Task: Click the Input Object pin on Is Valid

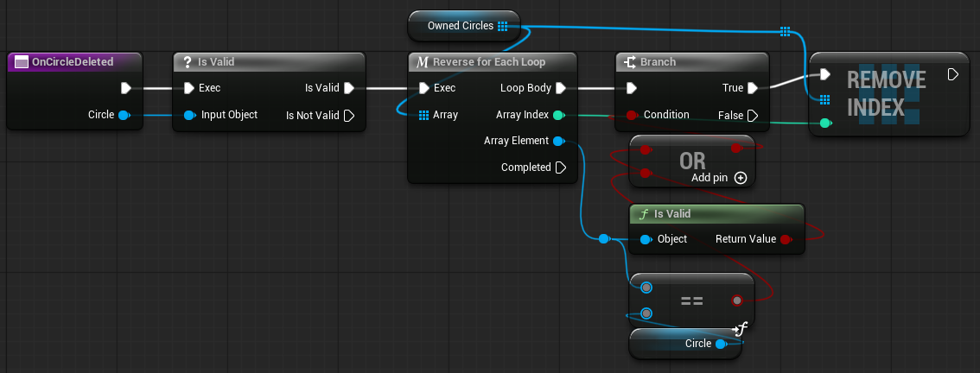Action: 189,115
